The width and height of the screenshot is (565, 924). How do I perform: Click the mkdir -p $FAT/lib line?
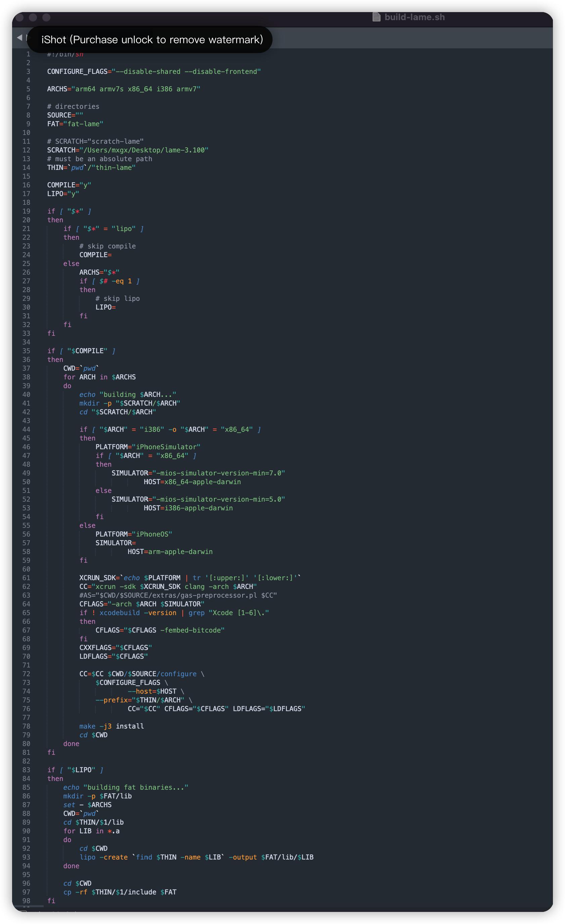point(97,796)
